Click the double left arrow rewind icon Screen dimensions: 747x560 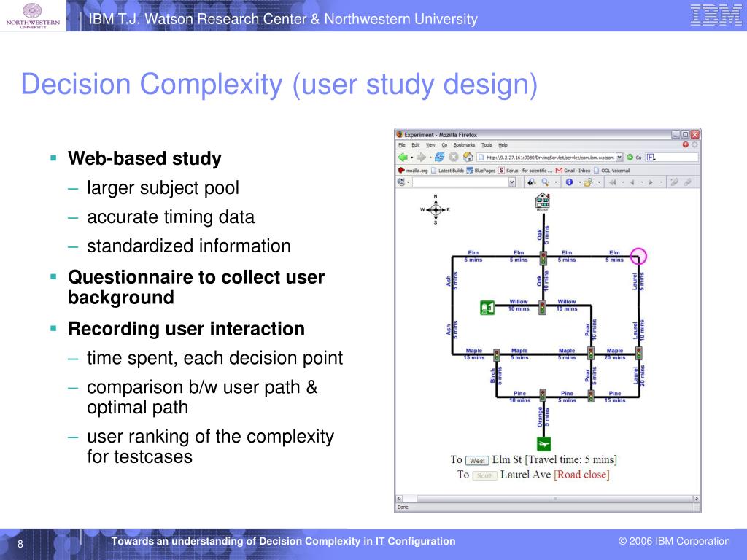(x=613, y=182)
